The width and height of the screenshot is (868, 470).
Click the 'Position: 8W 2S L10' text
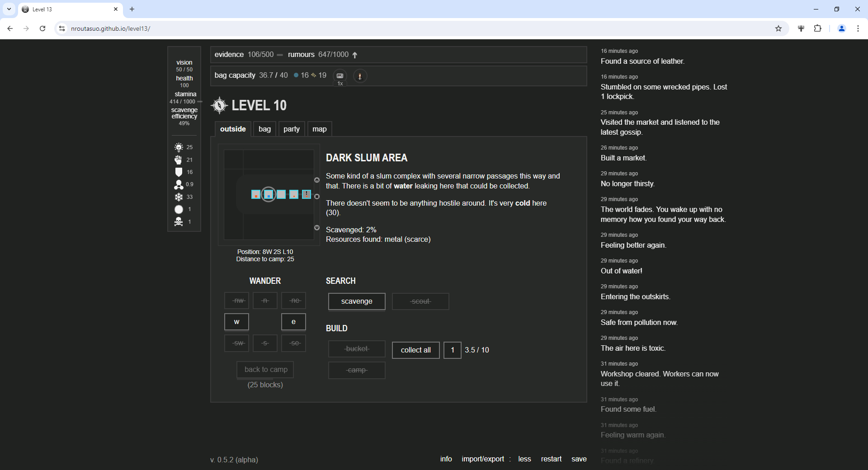coord(265,252)
